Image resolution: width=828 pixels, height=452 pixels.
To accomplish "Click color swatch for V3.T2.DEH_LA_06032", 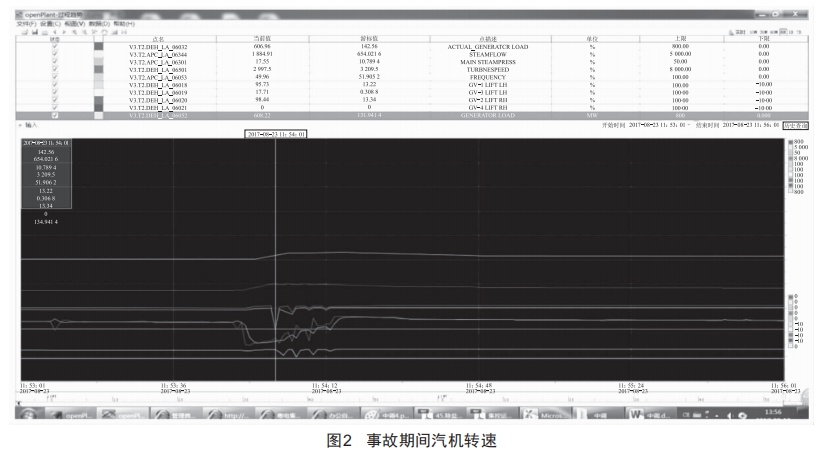I will [98, 46].
